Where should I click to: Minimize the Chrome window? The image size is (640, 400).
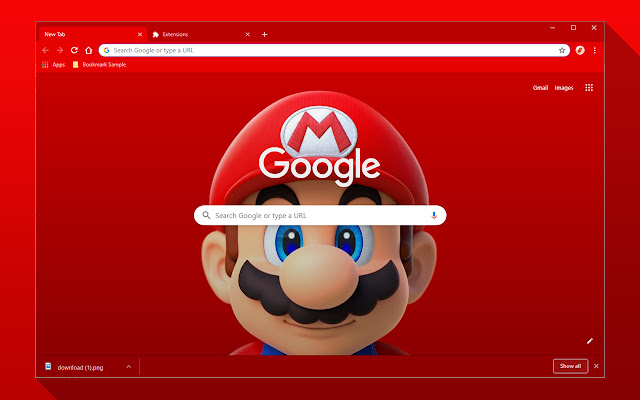tap(552, 28)
